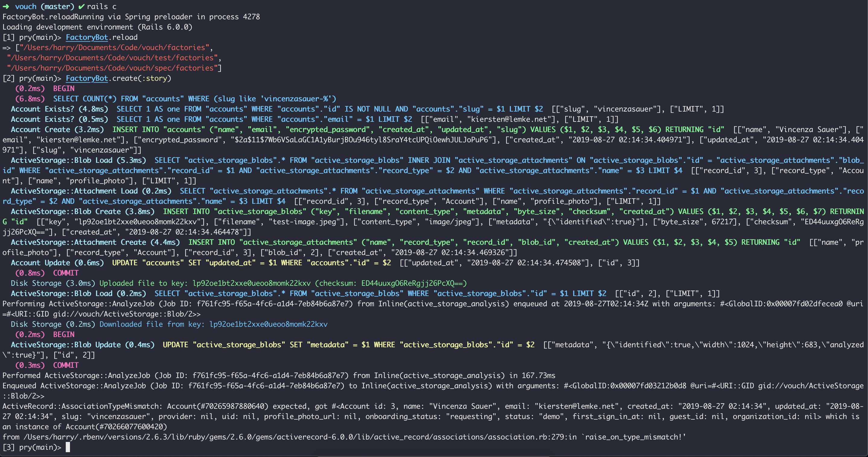Screen dimensions: 868x457
Task: Click 'ActiveRecord::AssociationTypeMismatch' error text
Action: (83, 406)
